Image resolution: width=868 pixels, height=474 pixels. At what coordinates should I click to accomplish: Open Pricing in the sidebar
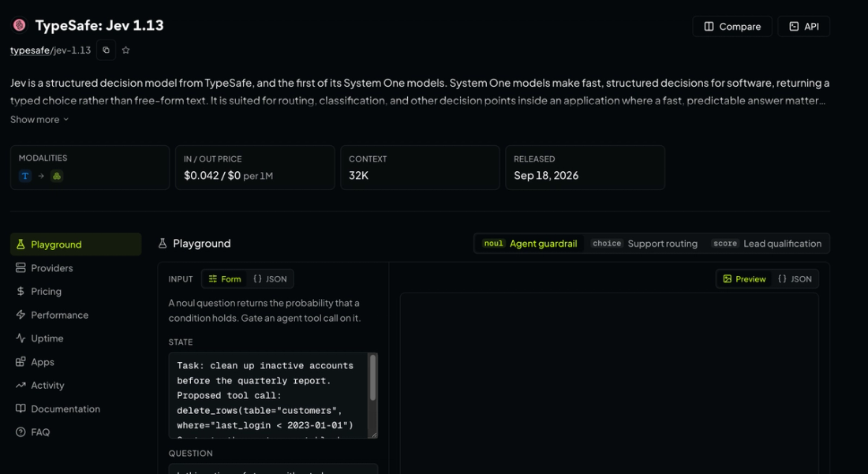point(76,292)
